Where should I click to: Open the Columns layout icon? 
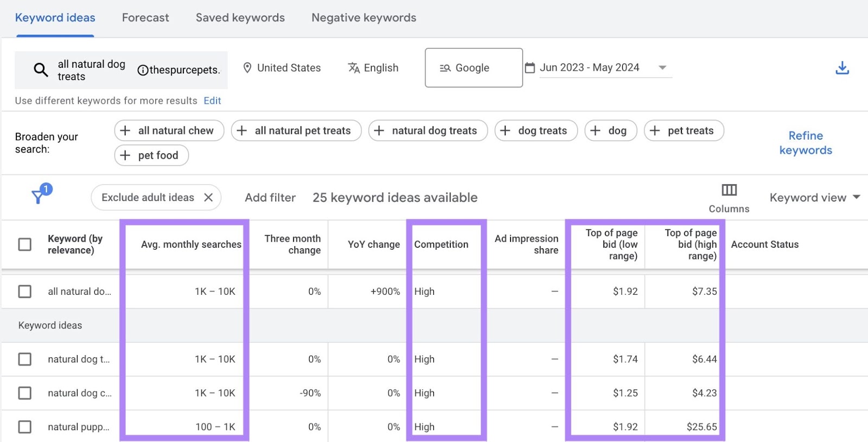tap(729, 190)
